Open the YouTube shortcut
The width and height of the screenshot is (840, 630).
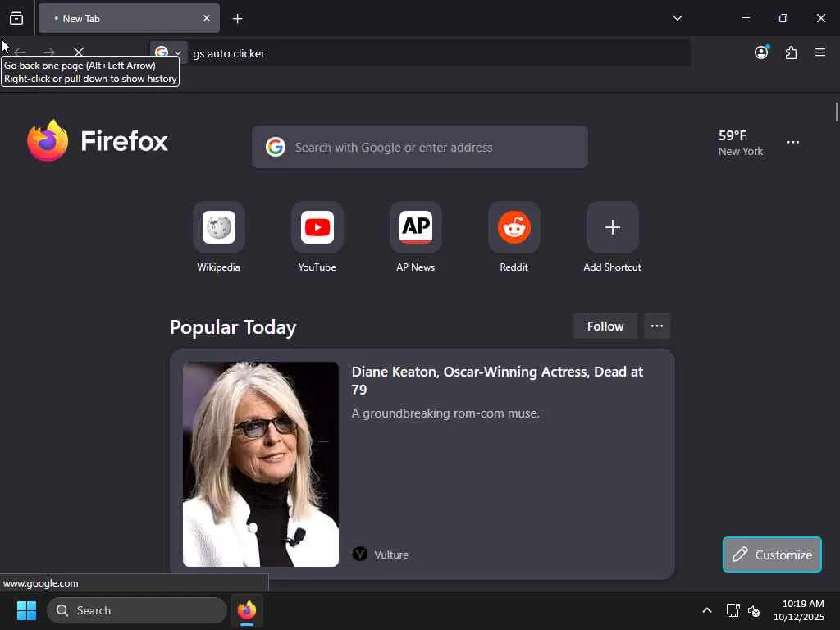317,237
